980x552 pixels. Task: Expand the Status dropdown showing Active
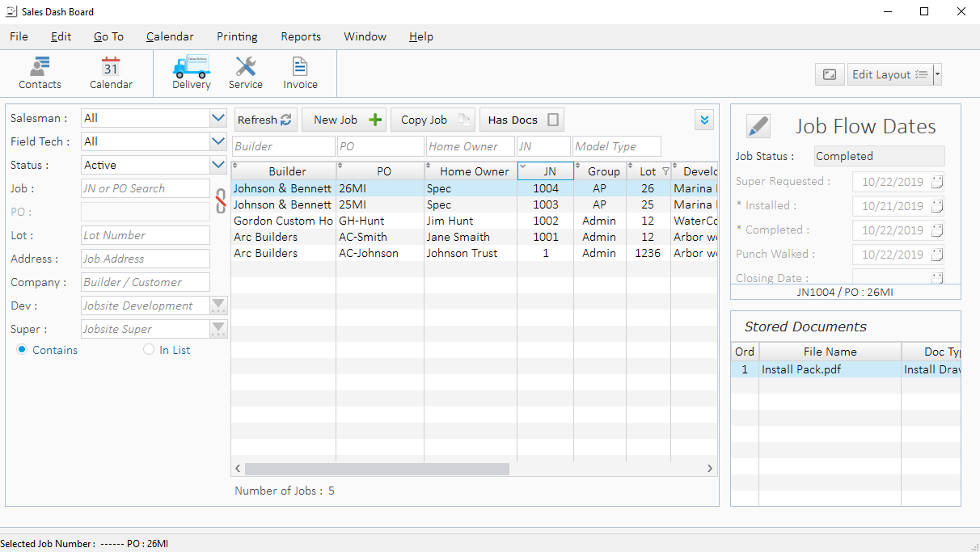[218, 165]
